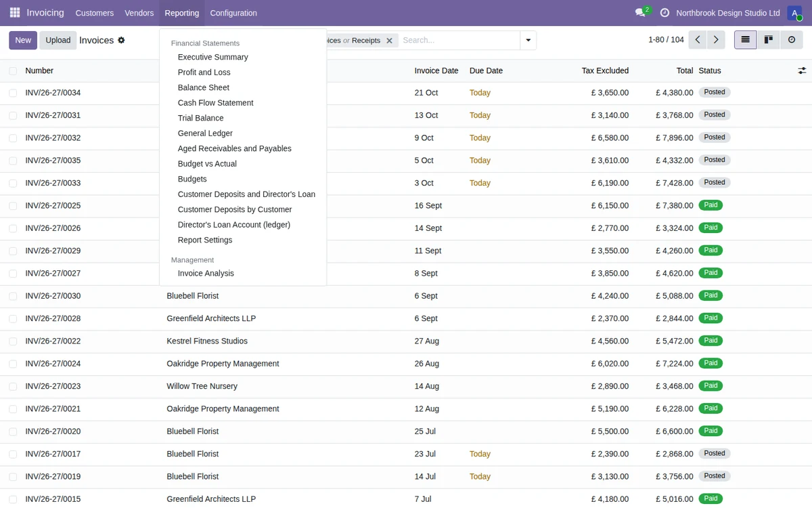Image resolution: width=812 pixels, height=508 pixels.
Task: Sort by Invoice Date column
Action: [x=436, y=70]
